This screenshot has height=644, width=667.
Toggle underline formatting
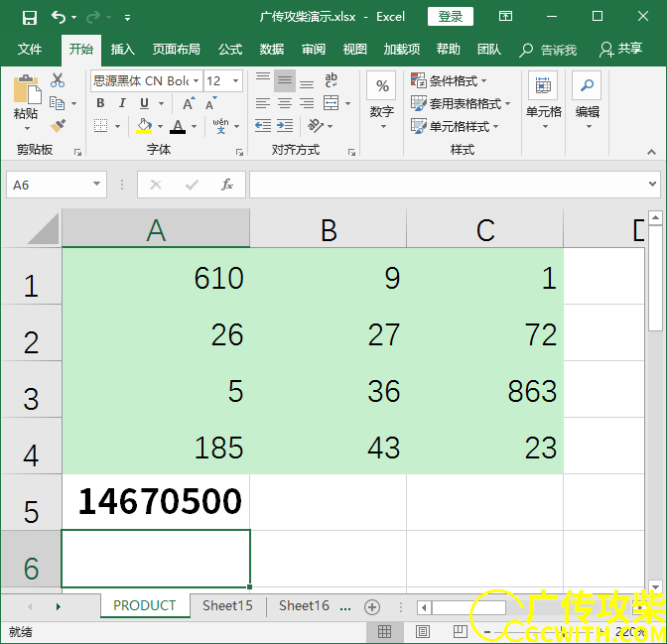coord(145,103)
